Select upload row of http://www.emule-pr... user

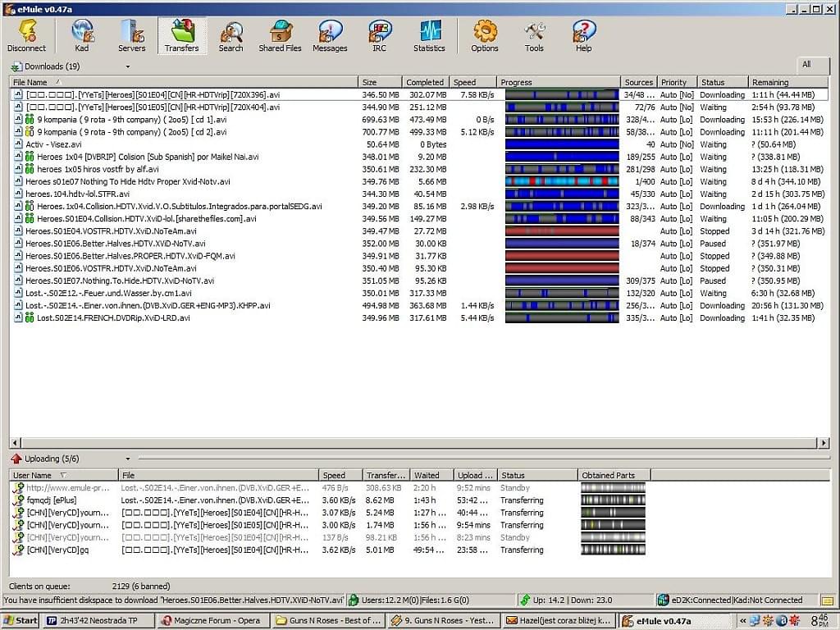tap(330, 488)
